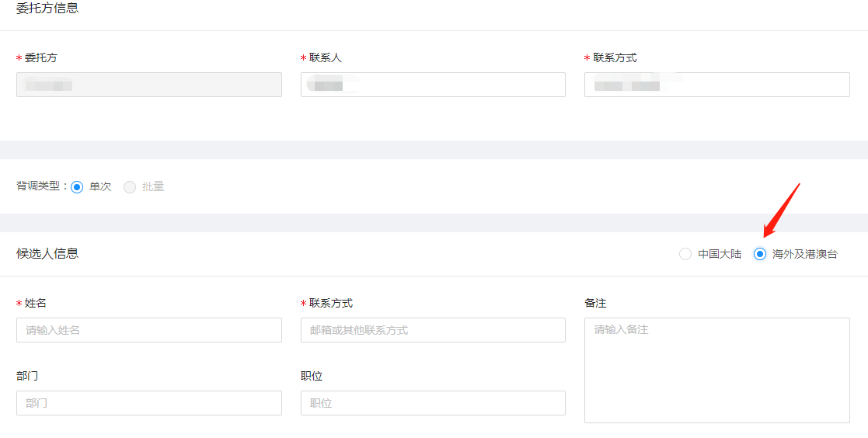Click the 请输入姓名 name input
Image resolution: width=868 pixels, height=438 pixels.
tap(149, 330)
